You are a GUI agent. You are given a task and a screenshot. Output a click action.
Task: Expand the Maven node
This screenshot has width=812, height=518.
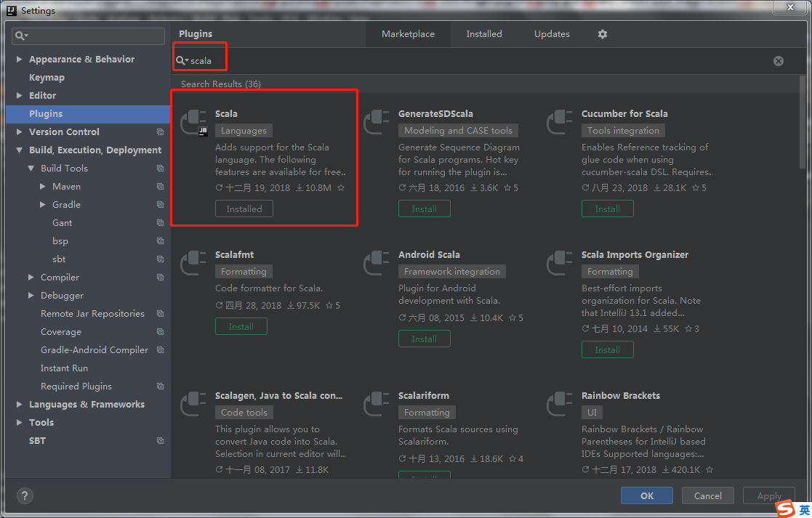click(x=42, y=186)
